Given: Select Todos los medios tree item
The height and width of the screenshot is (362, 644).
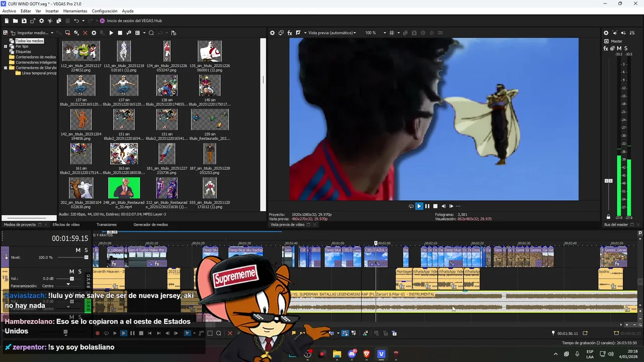Looking at the screenshot, I should (29, 41).
